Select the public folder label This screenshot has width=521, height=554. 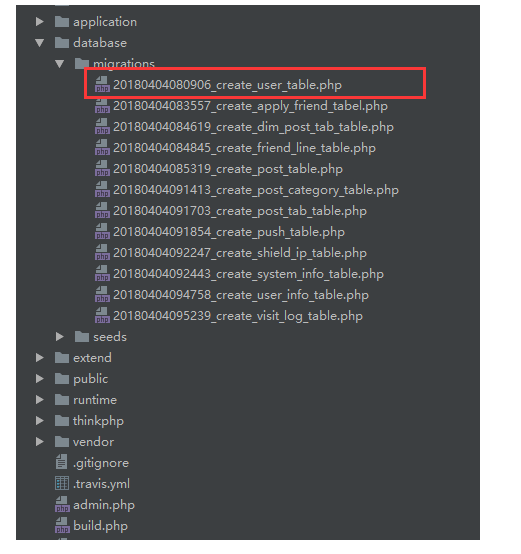tap(90, 379)
